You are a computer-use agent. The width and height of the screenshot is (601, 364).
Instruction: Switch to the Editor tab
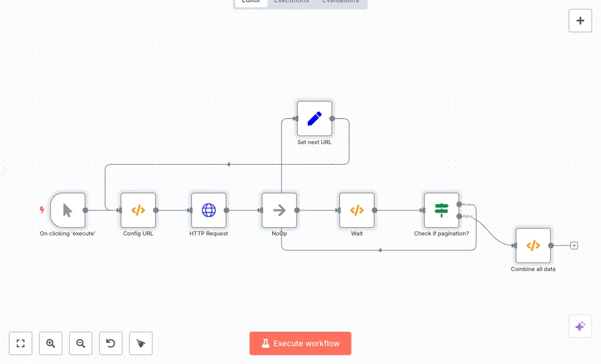pos(251,2)
